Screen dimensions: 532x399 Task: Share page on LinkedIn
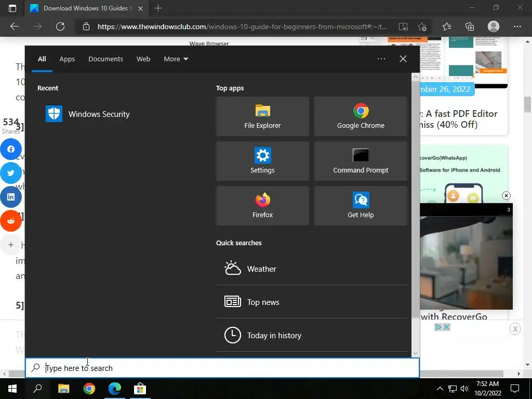(x=11, y=197)
